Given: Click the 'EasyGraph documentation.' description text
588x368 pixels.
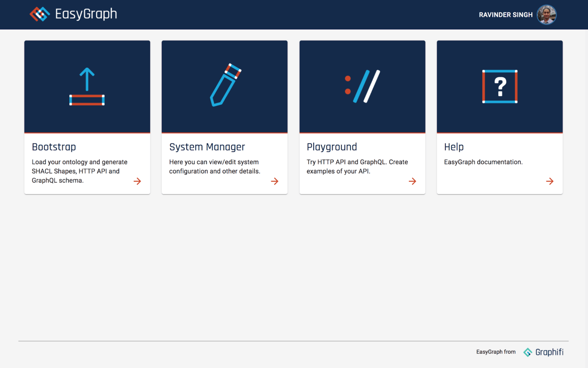Looking at the screenshot, I should coord(483,162).
